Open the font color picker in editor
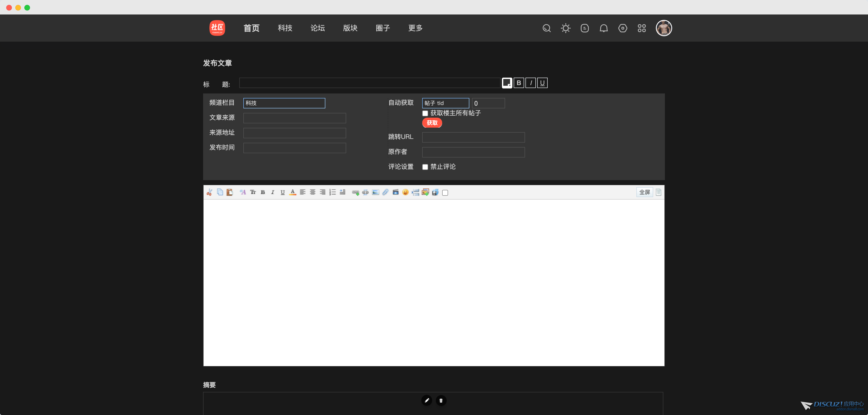 [x=293, y=192]
